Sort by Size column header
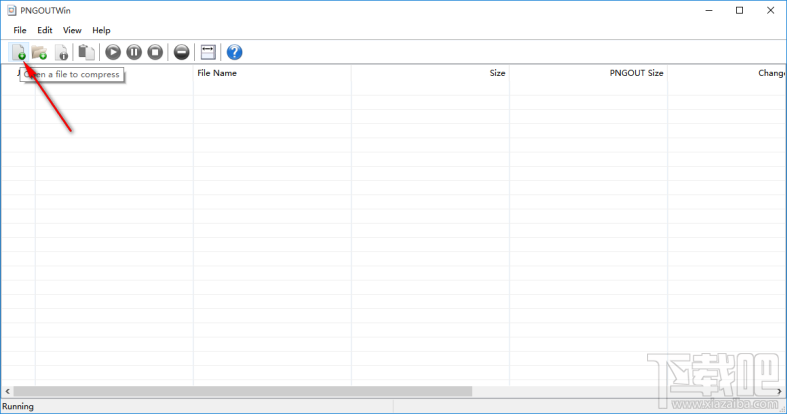 (x=430, y=73)
